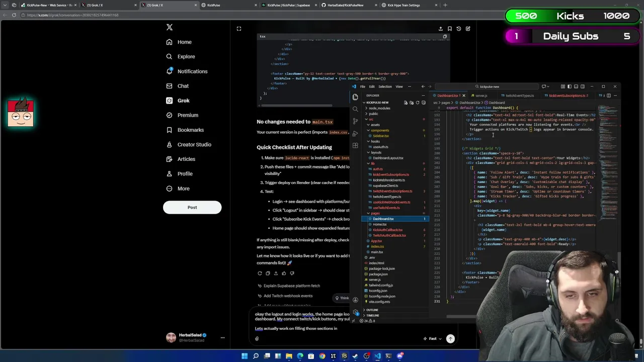
Task: Open Run and Debug view in VS Code
Action: click(x=356, y=133)
